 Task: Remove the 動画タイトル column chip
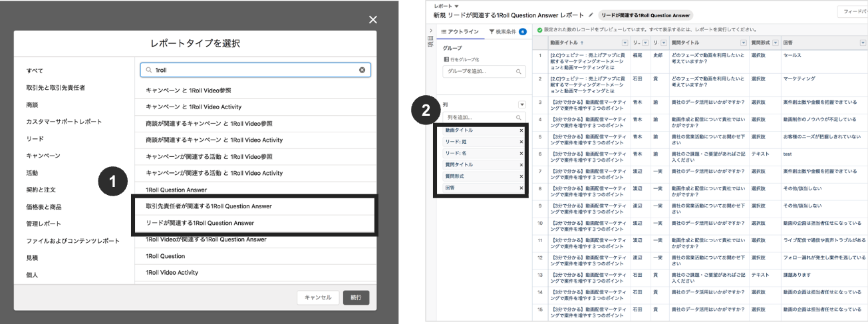pos(521,130)
